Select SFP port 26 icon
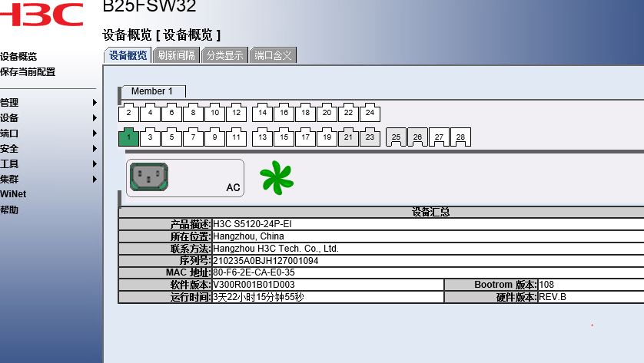 click(417, 137)
